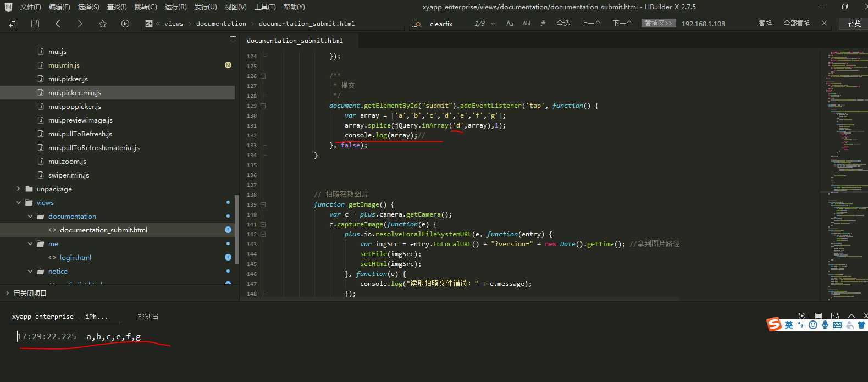Open the 工具(T) menu
Viewport: 868px width, 382px height.
tap(265, 7)
